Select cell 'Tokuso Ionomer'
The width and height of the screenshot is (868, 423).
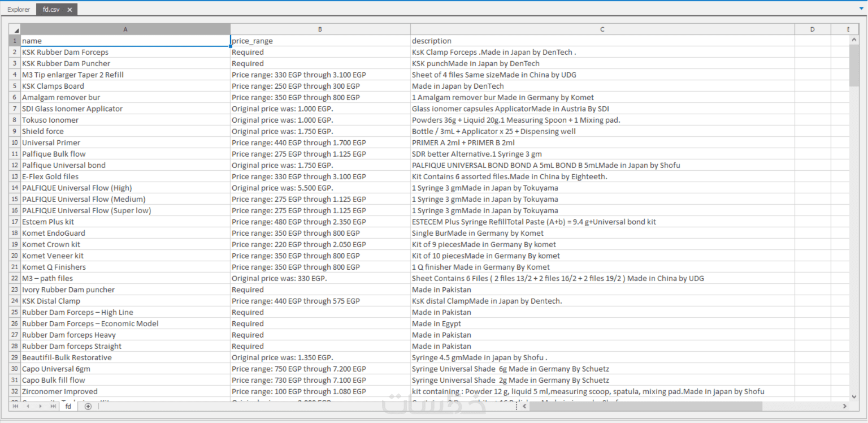(125, 120)
